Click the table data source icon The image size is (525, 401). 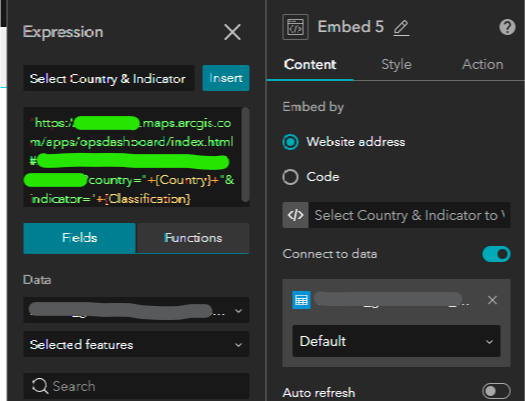click(x=301, y=300)
